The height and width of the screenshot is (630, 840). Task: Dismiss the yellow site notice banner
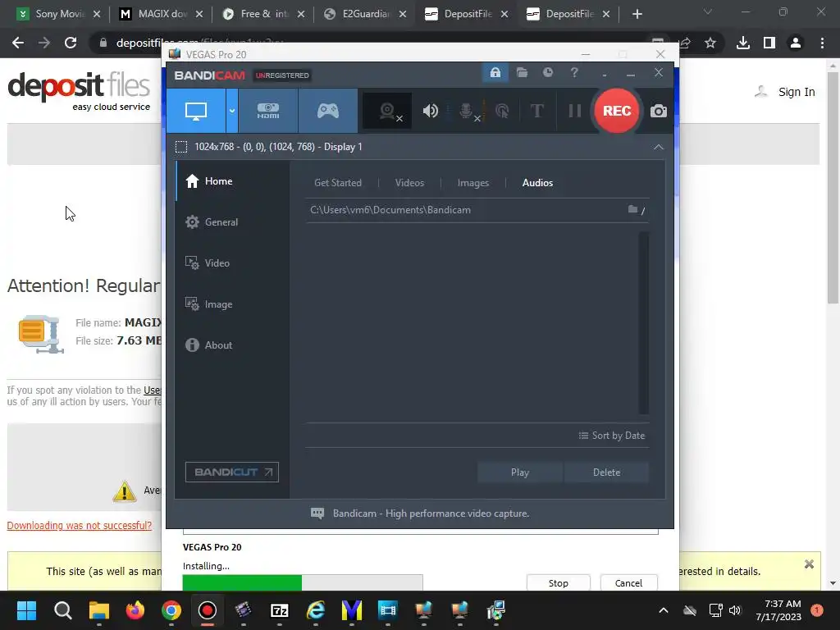pyautogui.click(x=809, y=564)
